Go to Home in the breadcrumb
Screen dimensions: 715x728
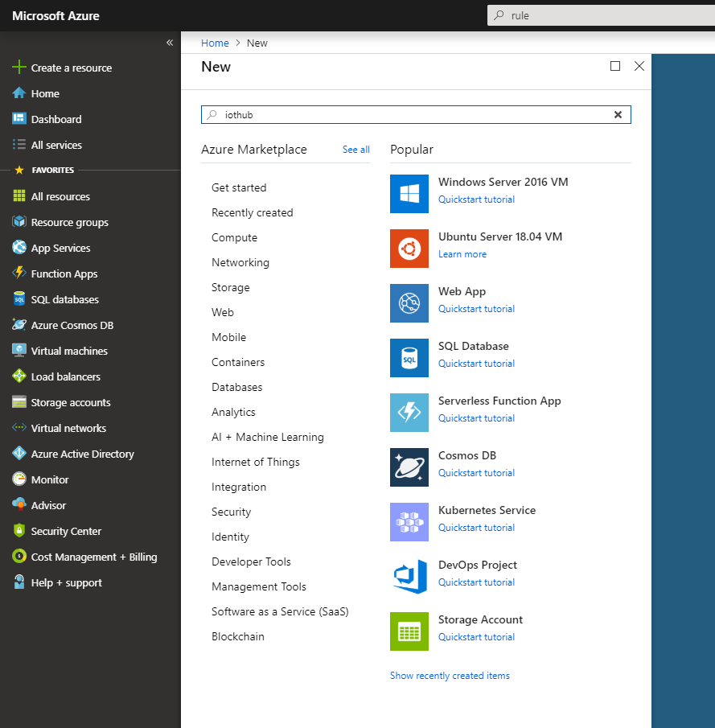215,43
